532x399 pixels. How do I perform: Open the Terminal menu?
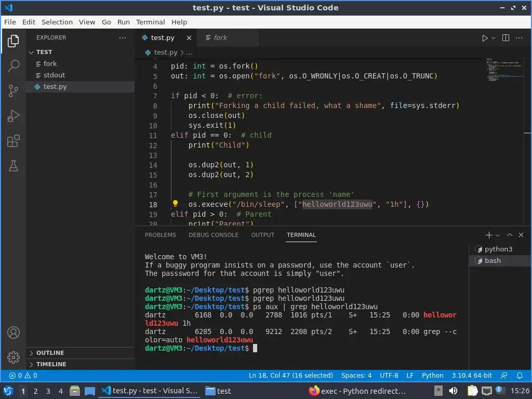[x=150, y=22]
